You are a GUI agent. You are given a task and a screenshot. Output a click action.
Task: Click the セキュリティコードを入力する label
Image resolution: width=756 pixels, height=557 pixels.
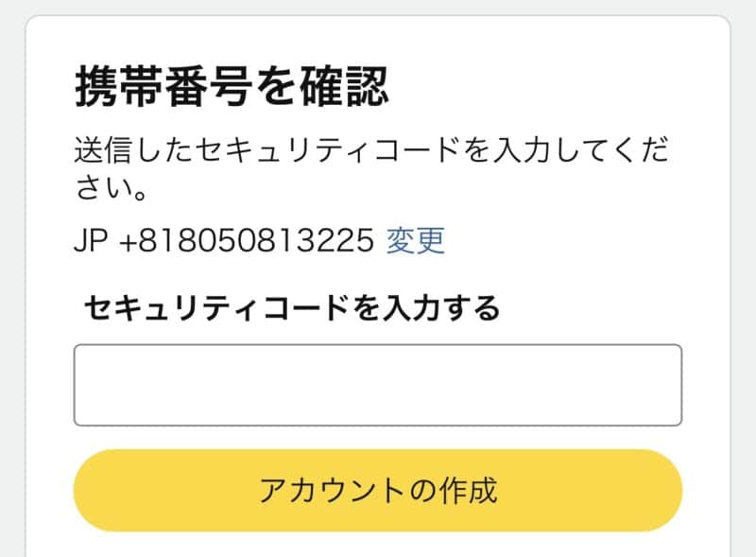(x=291, y=307)
